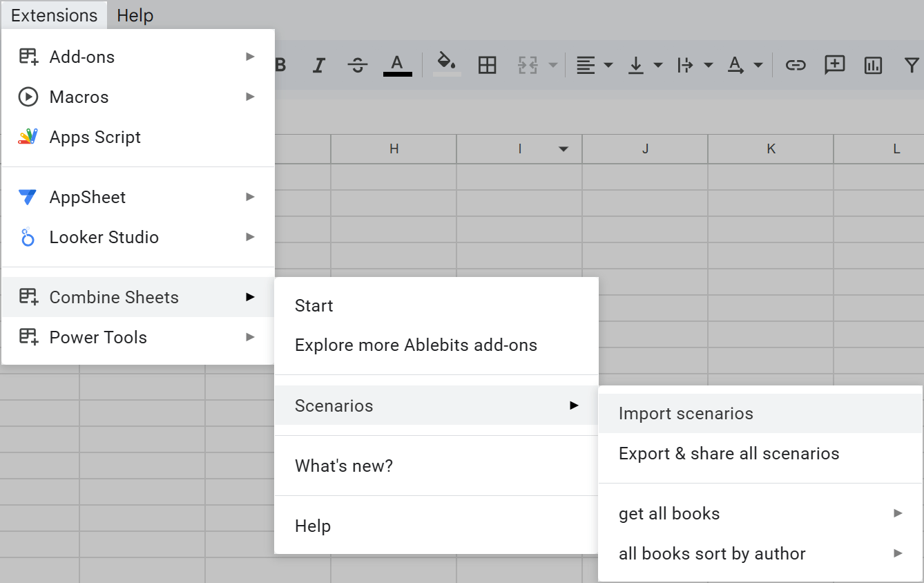The image size is (924, 583).
Task: Open the Add-ons submenu
Action: [138, 57]
